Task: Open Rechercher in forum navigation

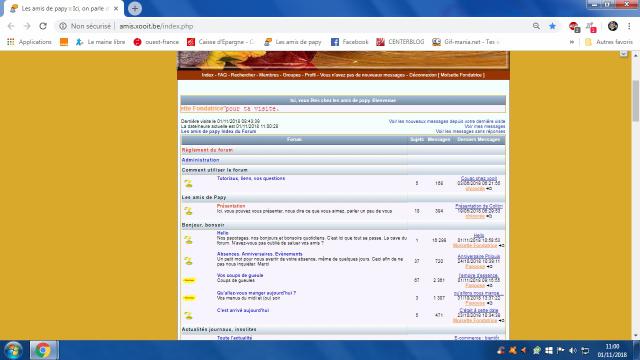Action: [243, 75]
